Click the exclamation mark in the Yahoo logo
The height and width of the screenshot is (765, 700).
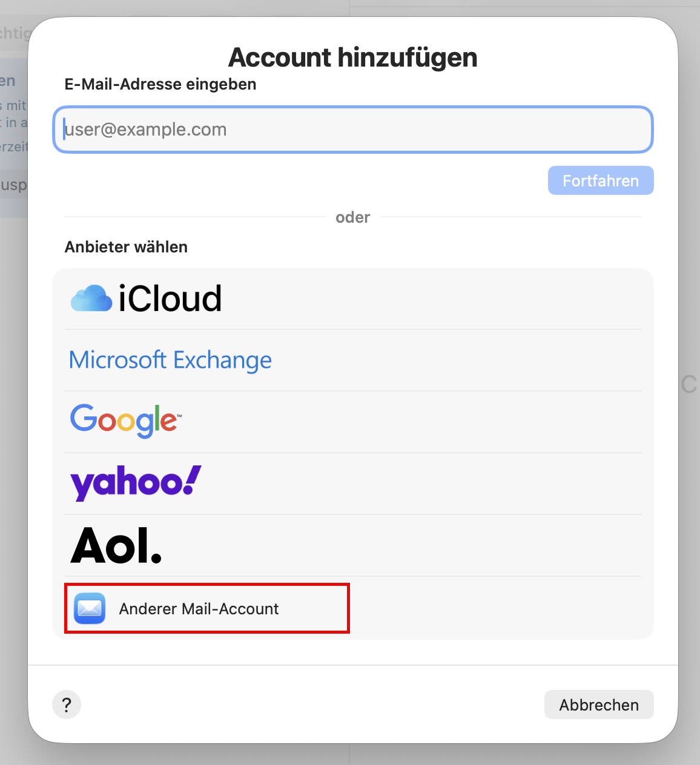(x=193, y=479)
